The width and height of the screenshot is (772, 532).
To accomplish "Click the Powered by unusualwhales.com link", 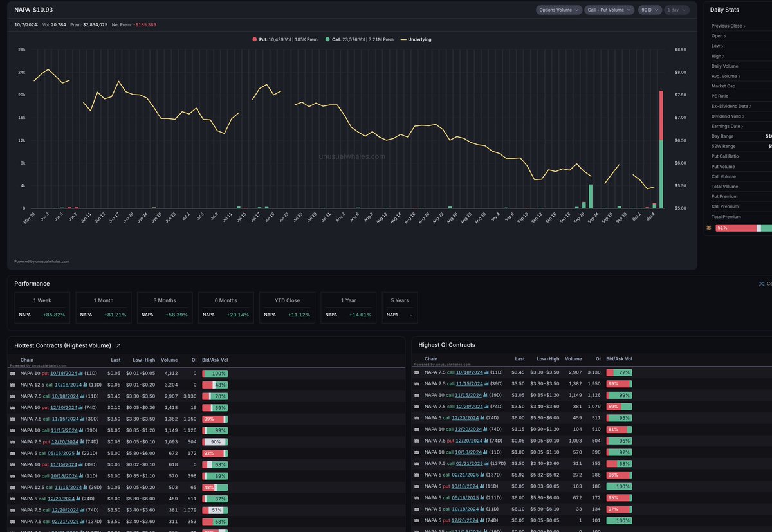I will (x=41, y=261).
